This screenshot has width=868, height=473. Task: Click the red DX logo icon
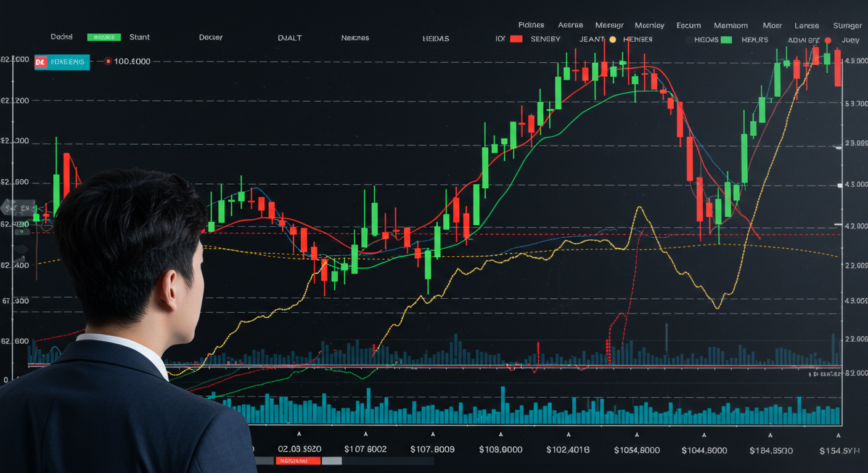[x=41, y=62]
